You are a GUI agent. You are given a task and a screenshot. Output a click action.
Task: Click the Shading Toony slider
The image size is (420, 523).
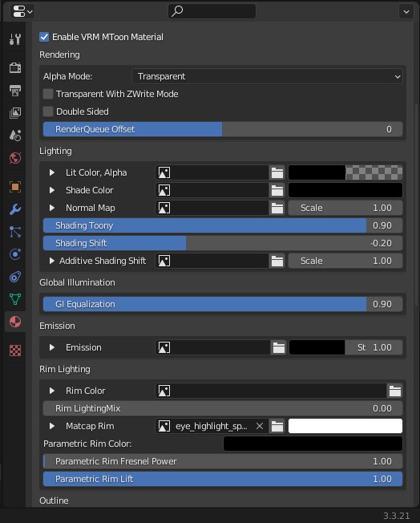coord(223,225)
